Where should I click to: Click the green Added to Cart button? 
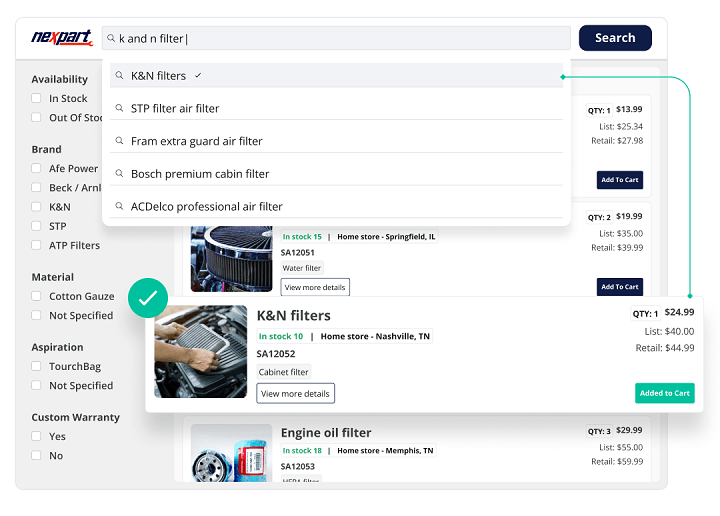click(x=664, y=393)
